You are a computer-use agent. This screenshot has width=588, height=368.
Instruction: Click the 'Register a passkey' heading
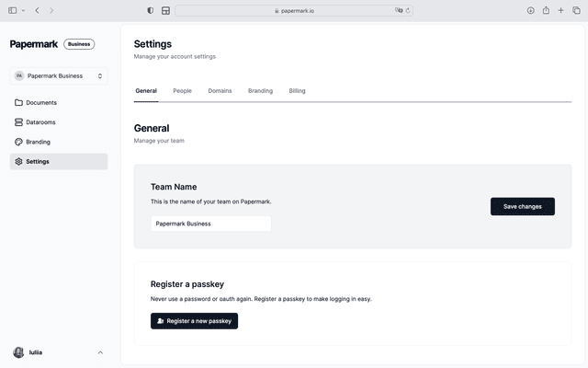tap(187, 284)
